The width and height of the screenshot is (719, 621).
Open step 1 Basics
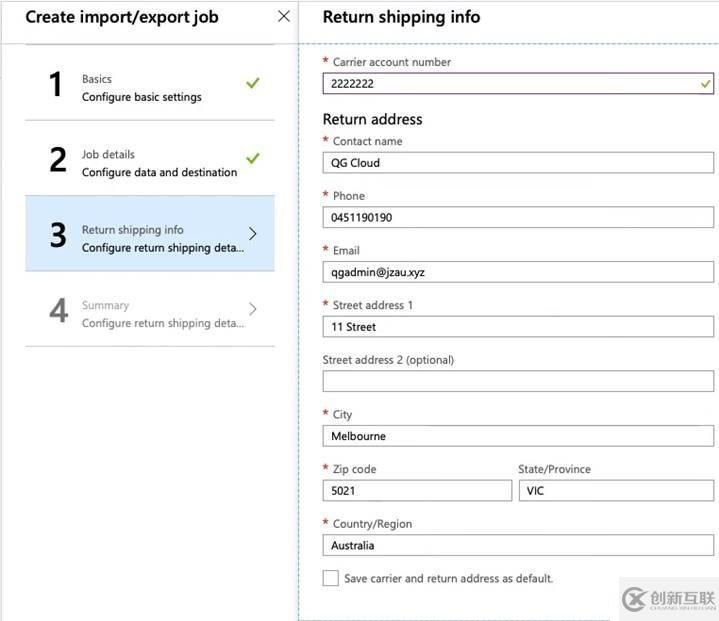tap(149, 83)
